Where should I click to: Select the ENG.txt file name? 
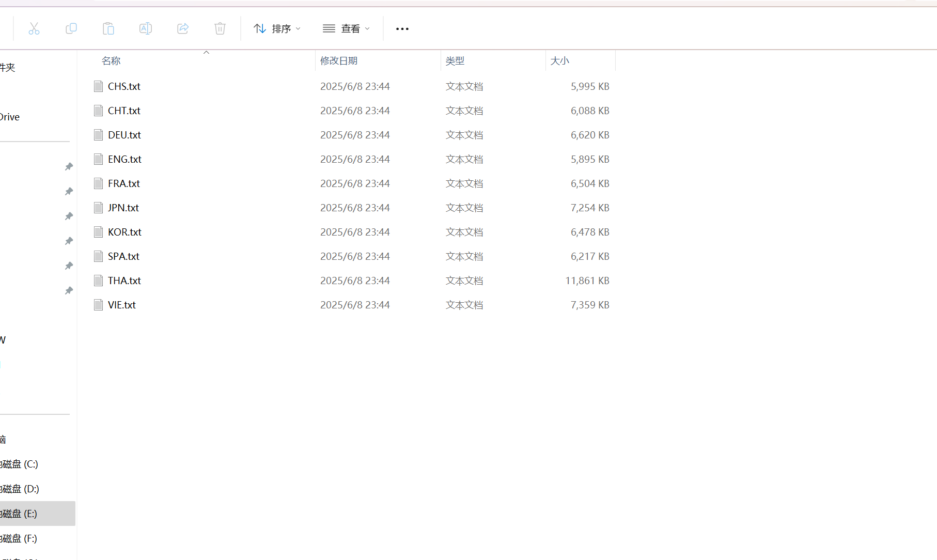click(x=124, y=159)
